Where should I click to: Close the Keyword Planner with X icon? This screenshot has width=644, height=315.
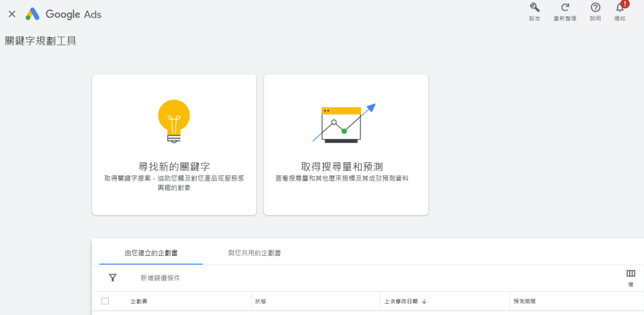(x=12, y=14)
